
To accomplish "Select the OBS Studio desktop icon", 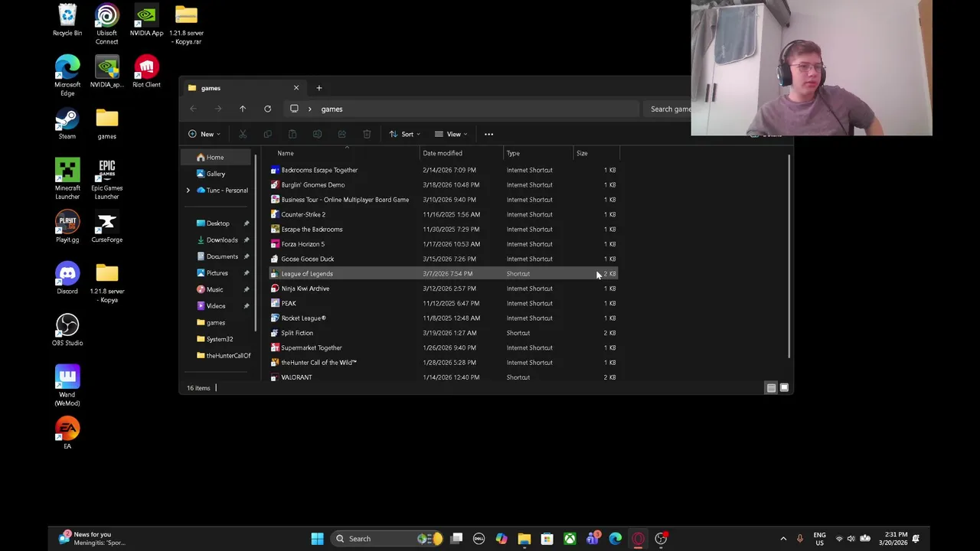I will click(67, 331).
